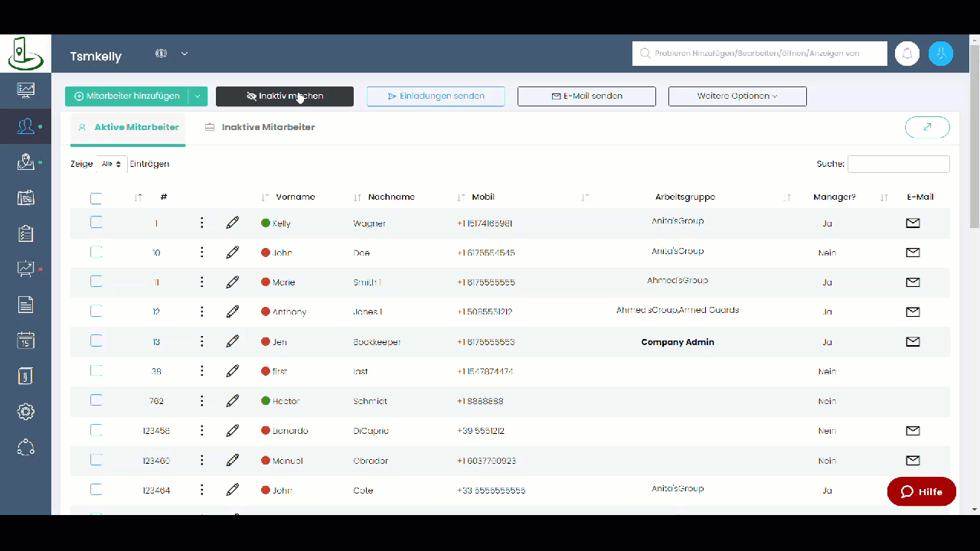The image size is (980, 551).
Task: Click the E-Mail senden button
Action: coord(586,96)
